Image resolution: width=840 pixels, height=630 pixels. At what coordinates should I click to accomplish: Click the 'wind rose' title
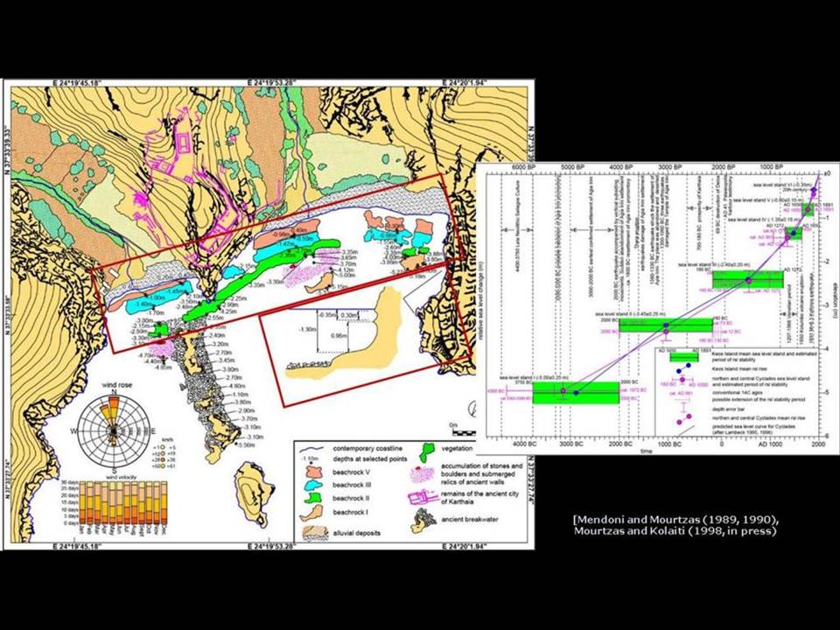117,385
